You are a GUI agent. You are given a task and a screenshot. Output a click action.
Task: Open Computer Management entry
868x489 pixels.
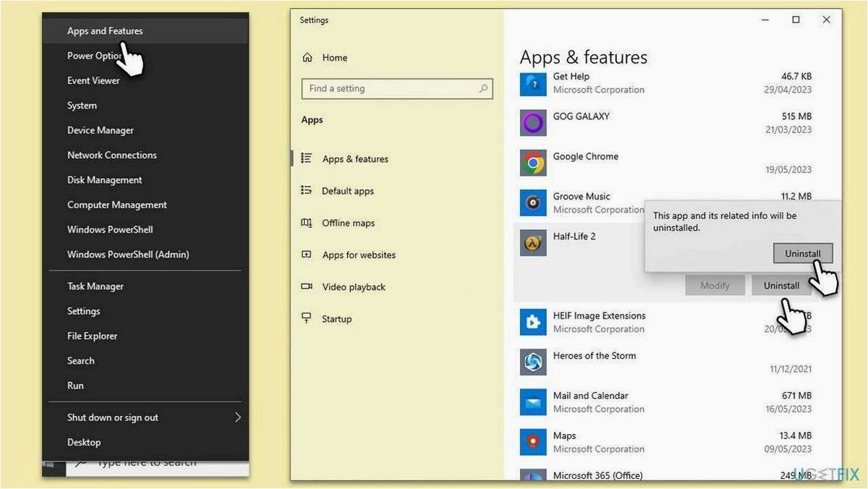click(117, 205)
